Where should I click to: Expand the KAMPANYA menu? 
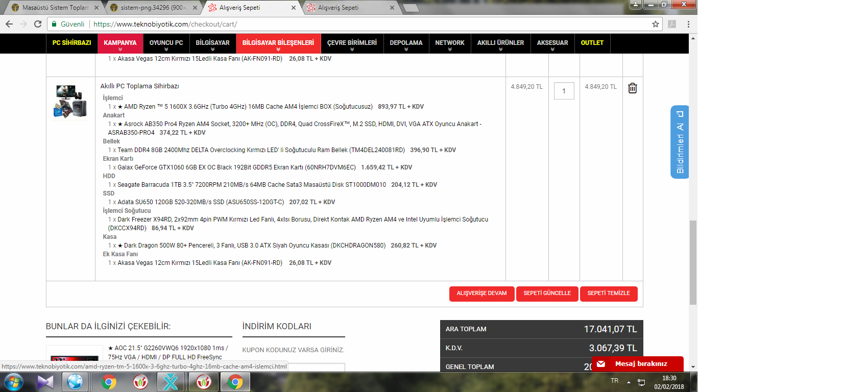tap(120, 43)
